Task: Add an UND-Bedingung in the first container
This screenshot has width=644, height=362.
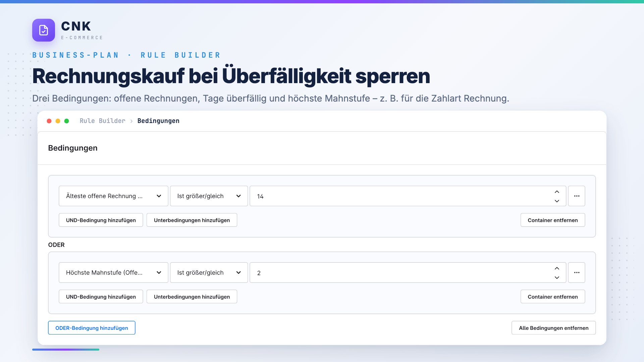Action: [x=101, y=220]
